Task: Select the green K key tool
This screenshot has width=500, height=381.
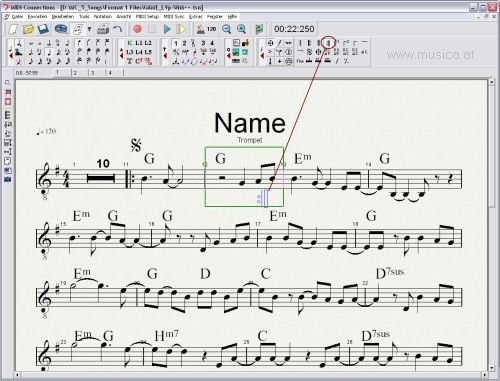Action: click(130, 43)
